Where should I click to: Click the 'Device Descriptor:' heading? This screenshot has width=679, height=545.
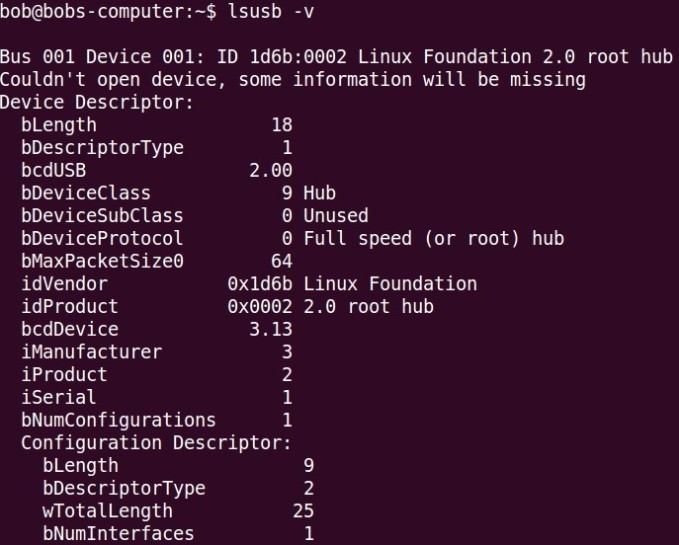(97, 103)
